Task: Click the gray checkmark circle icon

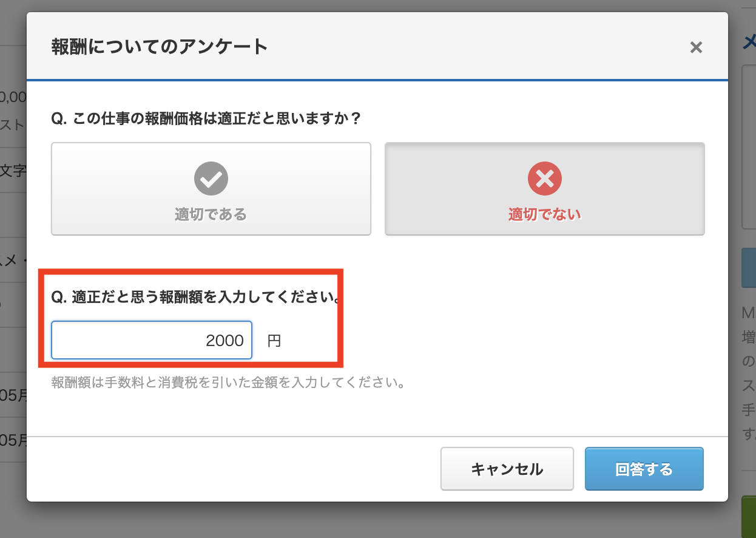Action: click(x=211, y=179)
